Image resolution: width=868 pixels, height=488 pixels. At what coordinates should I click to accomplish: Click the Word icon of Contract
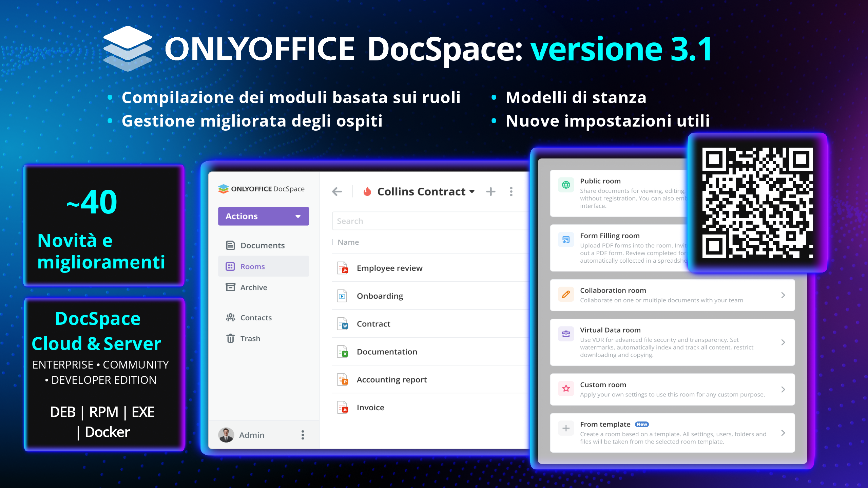[x=343, y=324]
